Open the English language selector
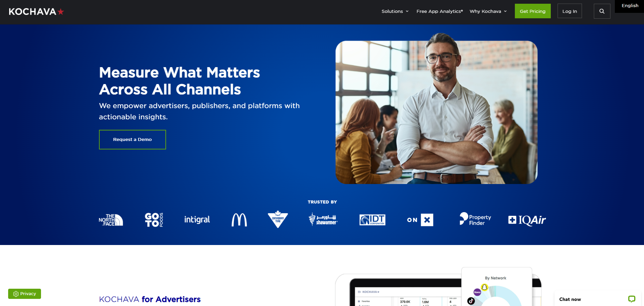Image resolution: width=644 pixels, height=306 pixels. 630,6
